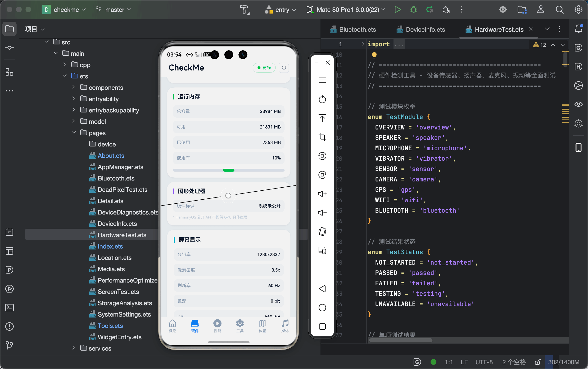
Task: Click the memory indicator 302/1400M
Action: (x=563, y=362)
